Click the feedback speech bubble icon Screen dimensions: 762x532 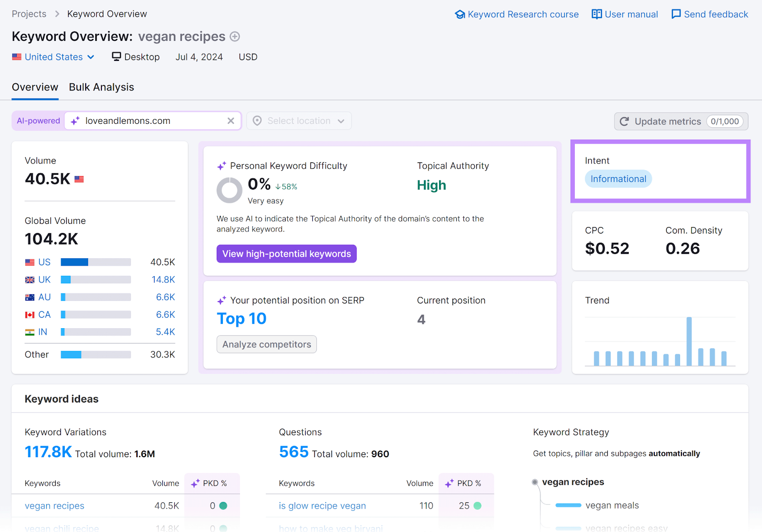(675, 14)
